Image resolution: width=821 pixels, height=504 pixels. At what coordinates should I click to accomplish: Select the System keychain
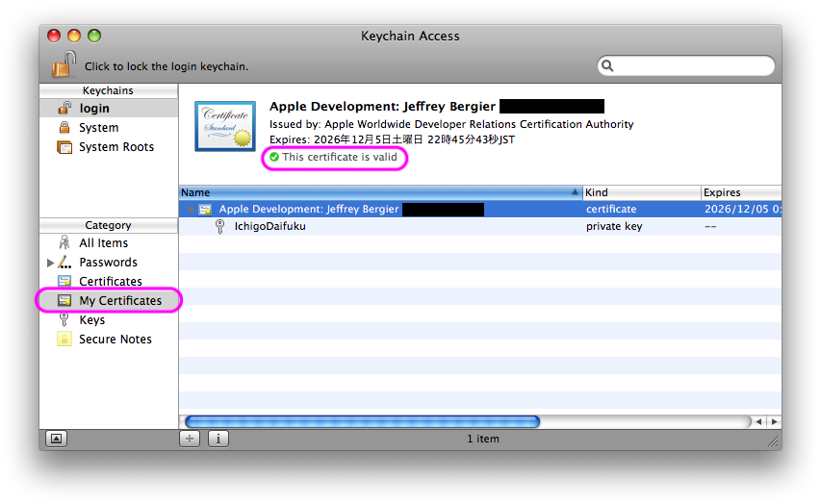[x=98, y=128]
